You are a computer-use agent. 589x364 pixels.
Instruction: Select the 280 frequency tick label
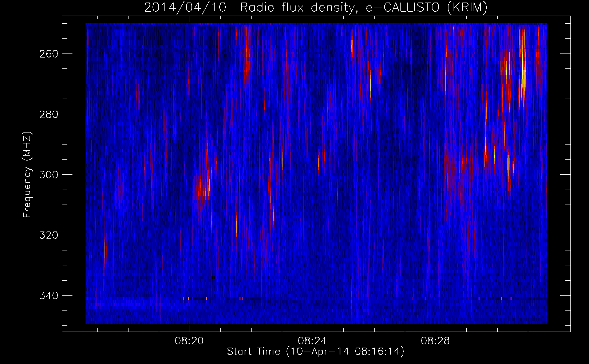49,114
